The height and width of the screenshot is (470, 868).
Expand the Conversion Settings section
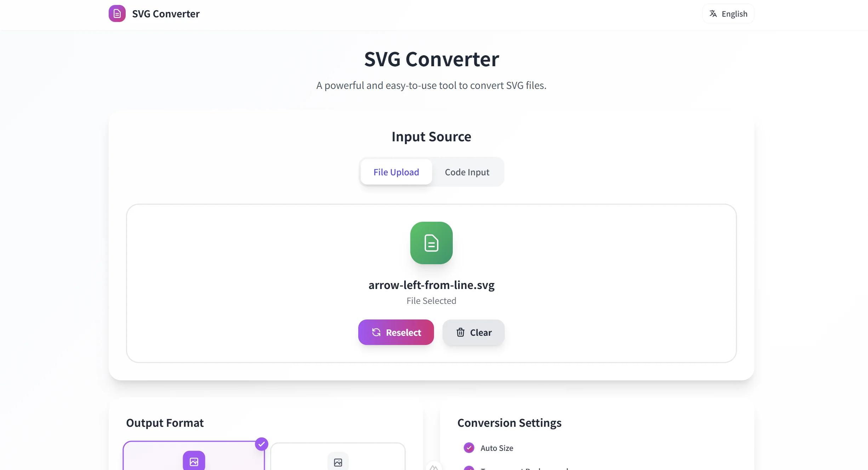click(509, 423)
